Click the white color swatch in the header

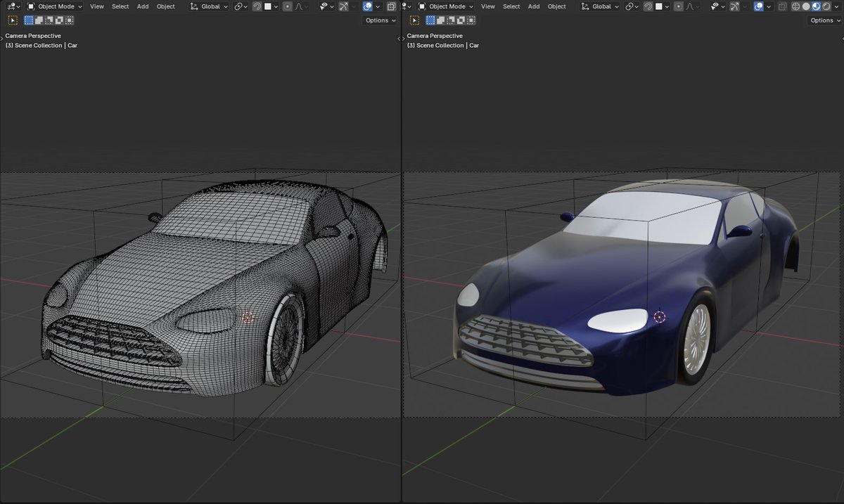267,6
